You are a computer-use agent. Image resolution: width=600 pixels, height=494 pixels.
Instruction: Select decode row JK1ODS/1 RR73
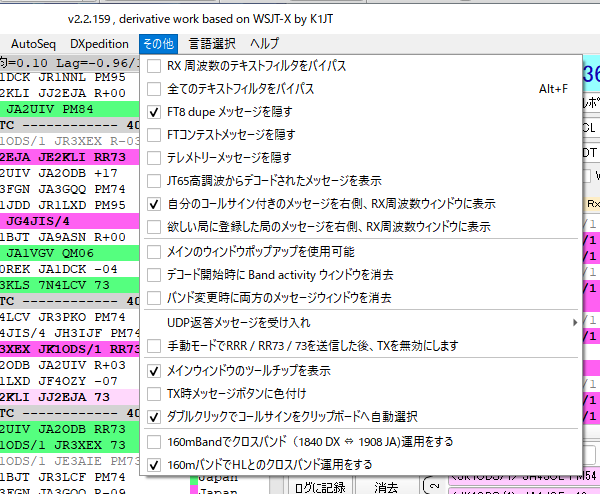pyautogui.click(x=70, y=349)
